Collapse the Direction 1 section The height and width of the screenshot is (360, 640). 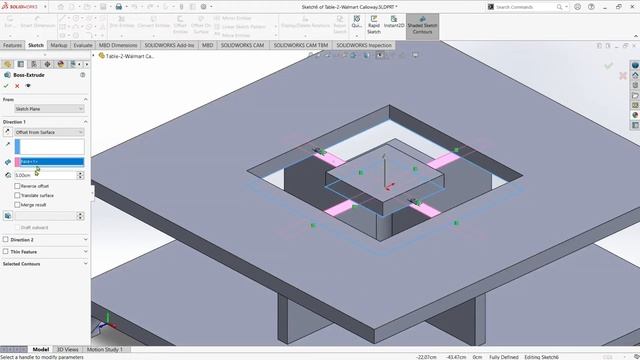pos(85,122)
